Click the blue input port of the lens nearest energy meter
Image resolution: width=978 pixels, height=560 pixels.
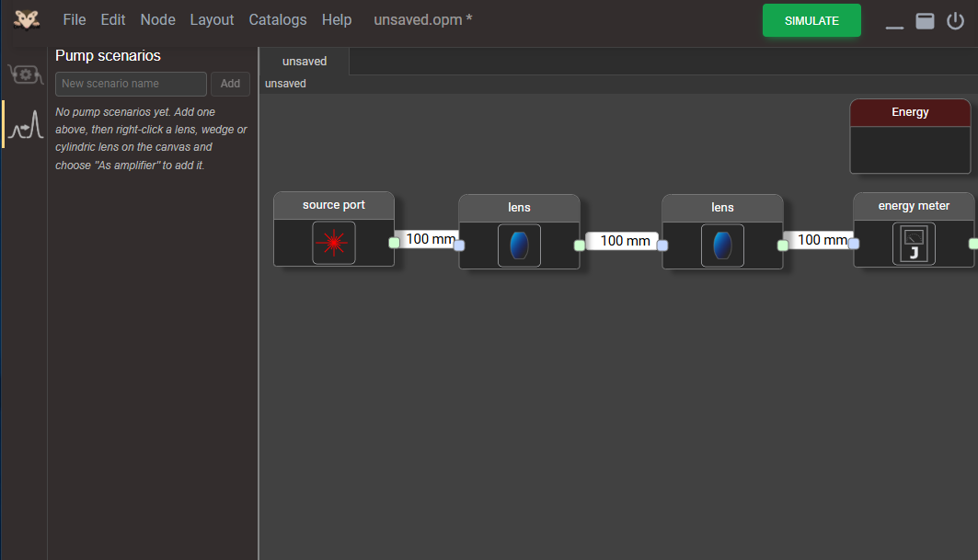662,246
